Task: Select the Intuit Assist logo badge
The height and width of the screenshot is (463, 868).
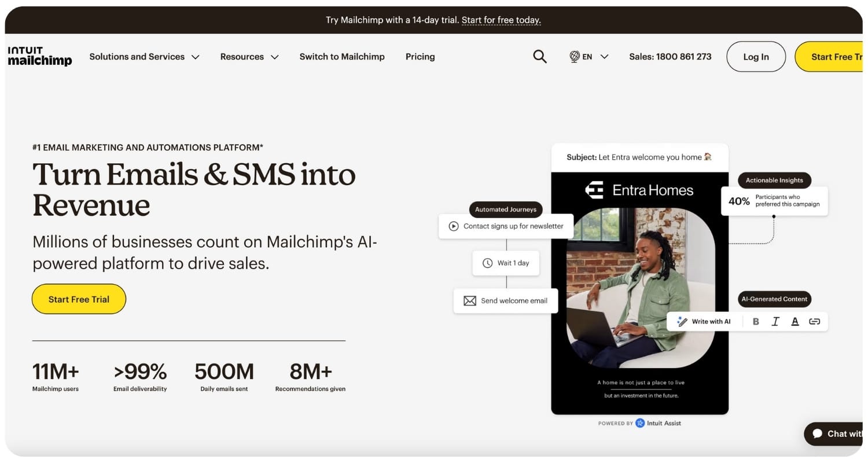Action: point(639,423)
